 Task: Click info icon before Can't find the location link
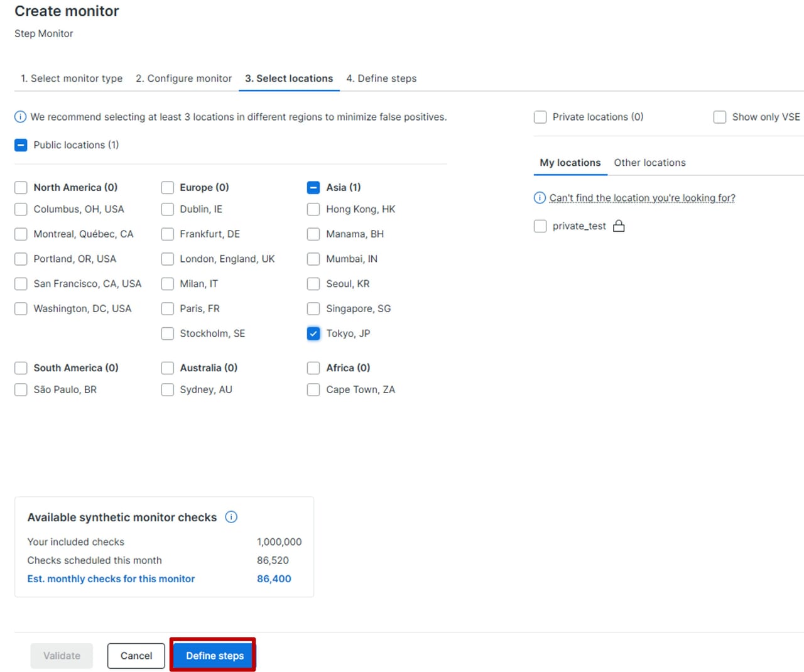coord(539,198)
